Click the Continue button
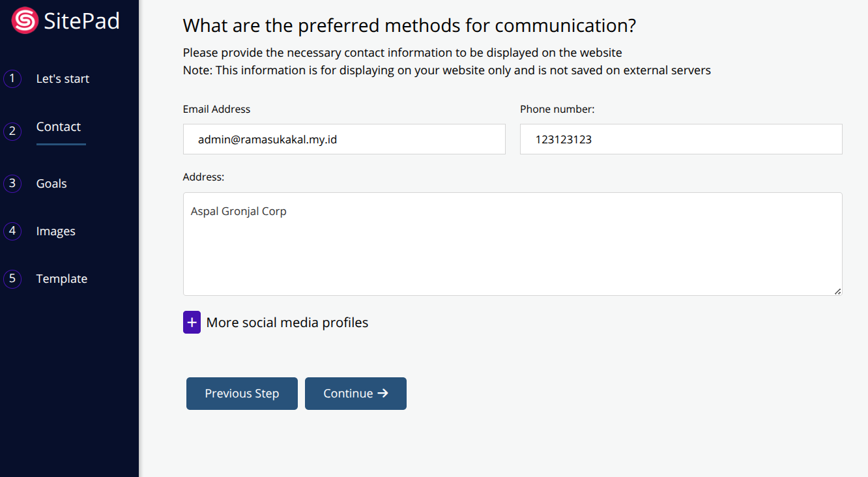868x477 pixels. 355,394
